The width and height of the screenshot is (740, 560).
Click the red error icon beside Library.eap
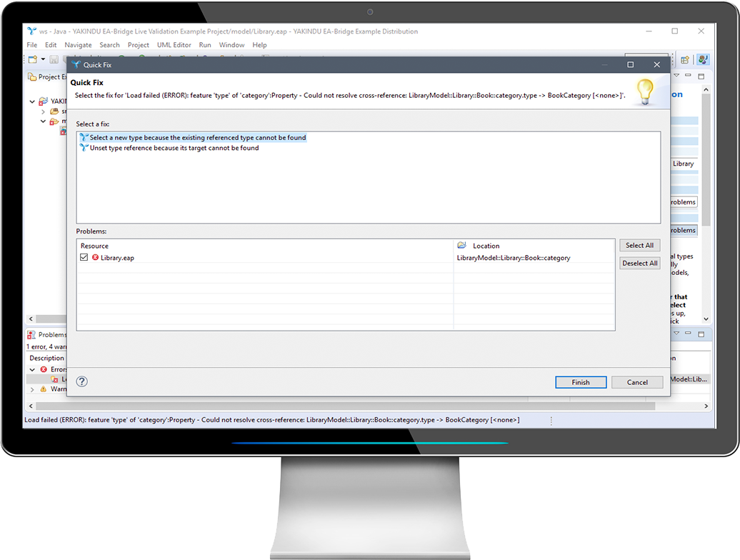point(95,257)
